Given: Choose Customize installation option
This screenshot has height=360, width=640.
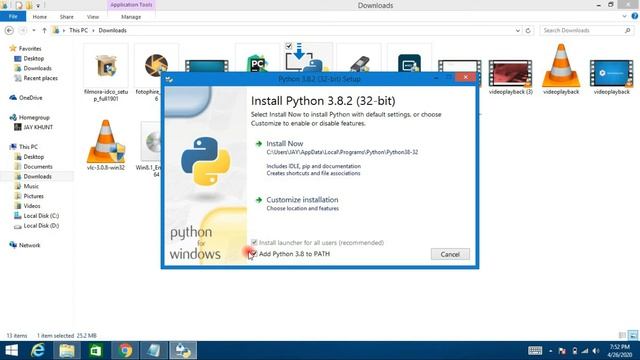Looking at the screenshot, I should pyautogui.click(x=302, y=200).
